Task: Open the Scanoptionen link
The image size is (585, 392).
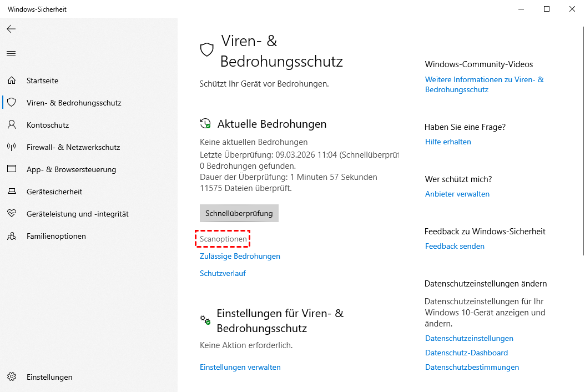Action: pos(223,239)
